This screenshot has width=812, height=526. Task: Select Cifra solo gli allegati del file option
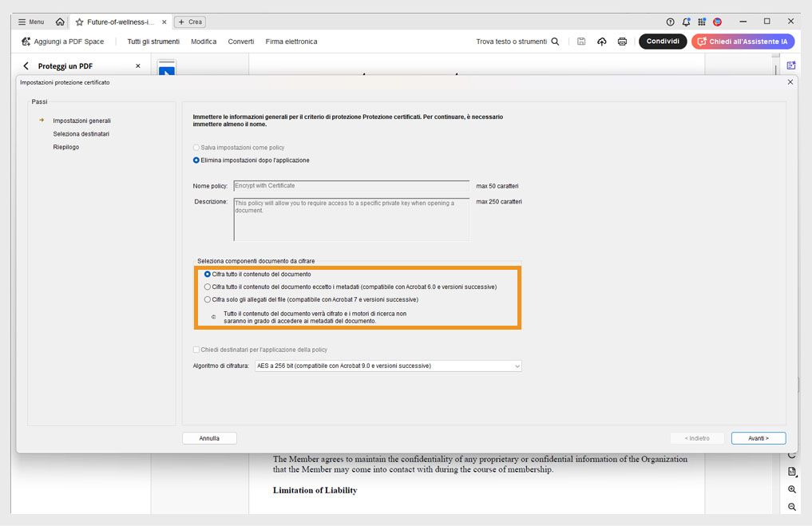click(x=208, y=300)
